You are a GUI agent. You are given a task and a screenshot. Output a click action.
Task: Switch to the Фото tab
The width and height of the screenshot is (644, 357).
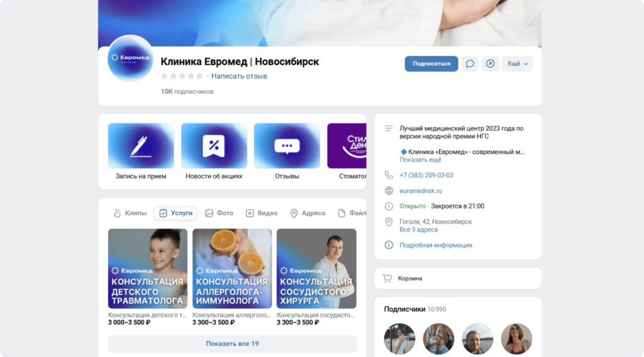[x=219, y=213]
